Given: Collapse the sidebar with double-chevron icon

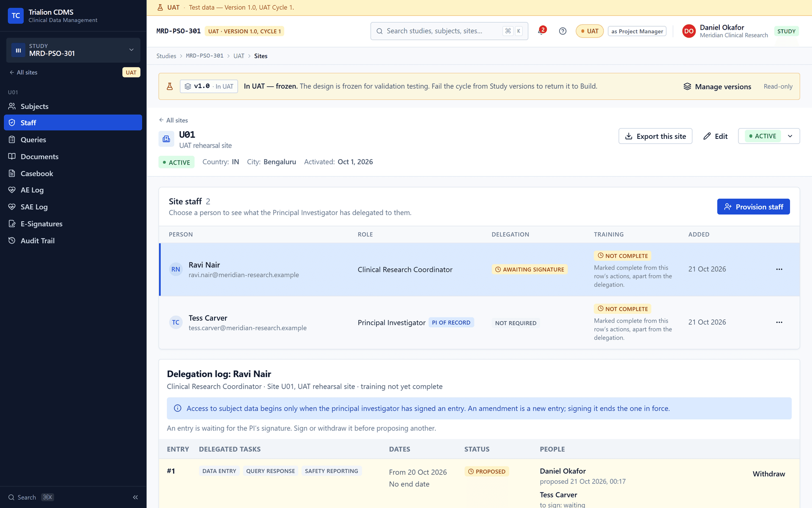Looking at the screenshot, I should 135,497.
